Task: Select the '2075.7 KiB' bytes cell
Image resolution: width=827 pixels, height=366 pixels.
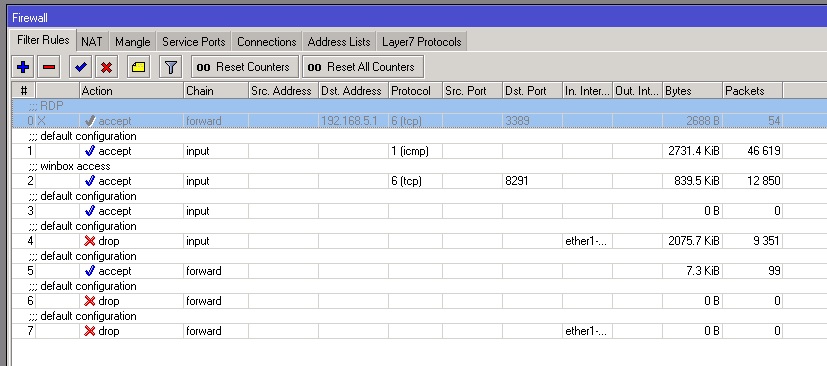Action: tap(693, 241)
